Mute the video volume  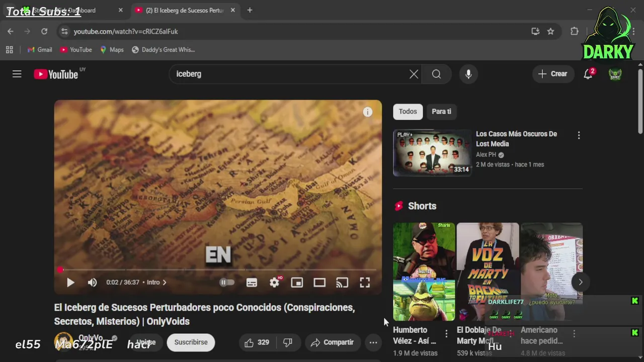coord(92,283)
